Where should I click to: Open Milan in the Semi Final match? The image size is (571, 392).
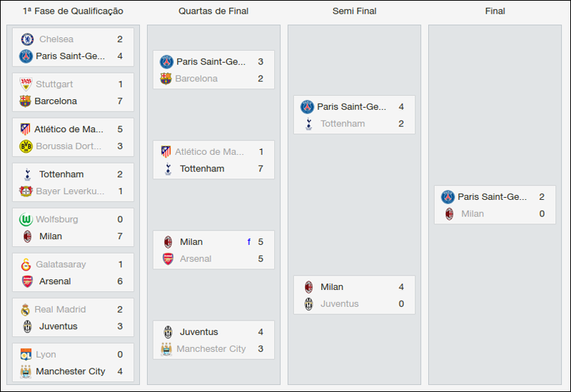(x=332, y=287)
